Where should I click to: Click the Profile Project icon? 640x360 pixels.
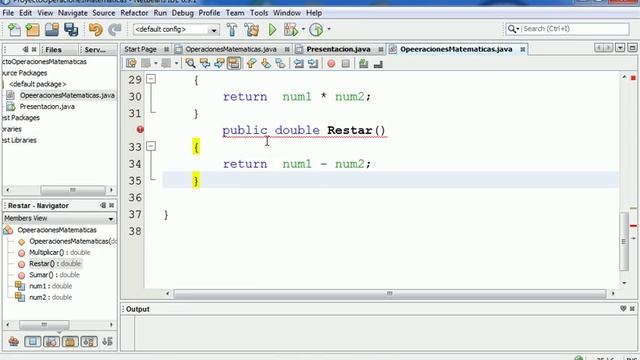pyautogui.click(x=316, y=30)
